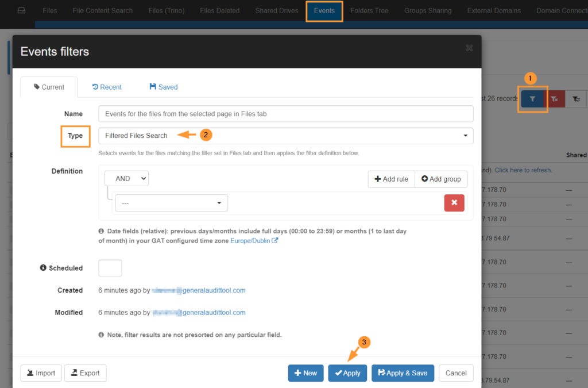Expand the Type dropdown
The height and width of the screenshot is (388, 588).
click(285, 136)
